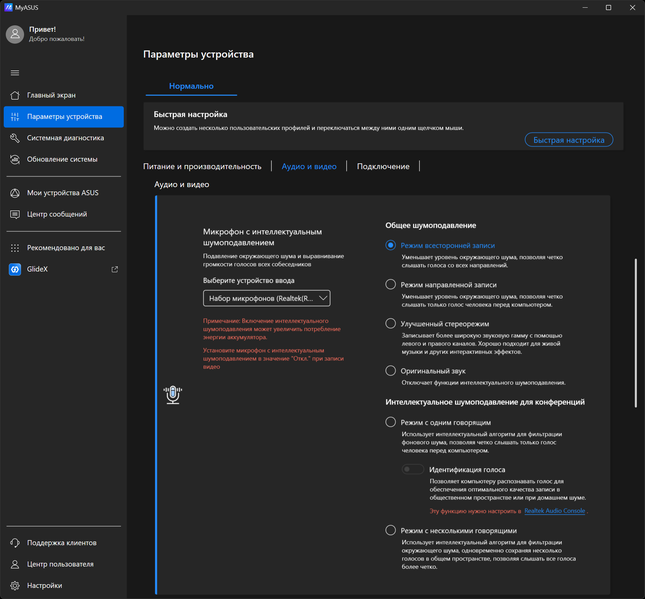Click the hamburger menu icon in sidebar

[15, 72]
